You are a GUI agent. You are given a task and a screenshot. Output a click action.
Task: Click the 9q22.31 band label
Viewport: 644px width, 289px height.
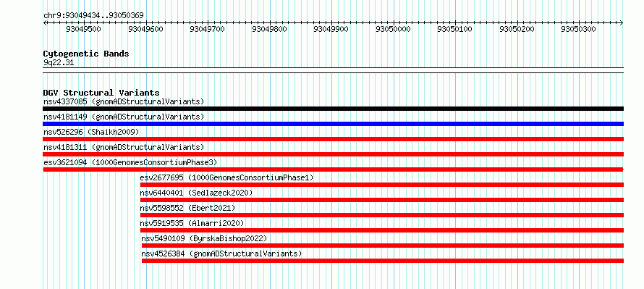coord(59,63)
